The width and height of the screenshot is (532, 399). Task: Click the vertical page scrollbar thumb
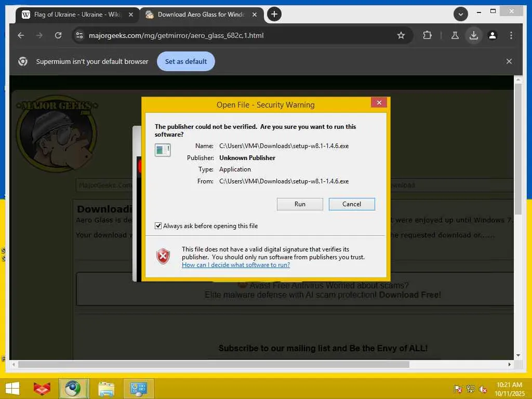coord(518,149)
